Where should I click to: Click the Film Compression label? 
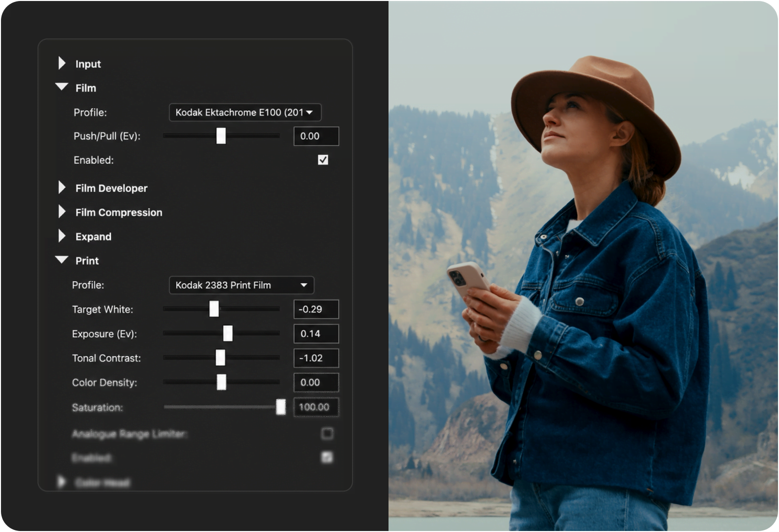tap(119, 212)
